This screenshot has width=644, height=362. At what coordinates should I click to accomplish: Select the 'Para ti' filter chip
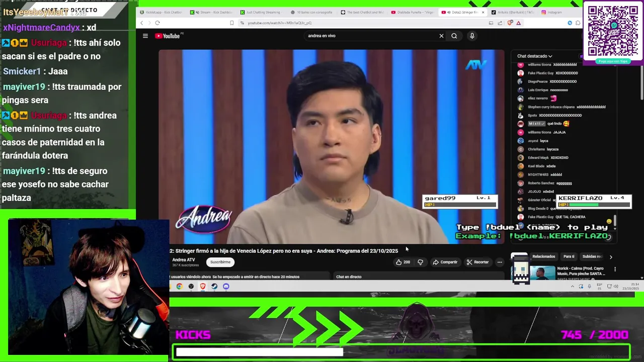click(x=569, y=256)
